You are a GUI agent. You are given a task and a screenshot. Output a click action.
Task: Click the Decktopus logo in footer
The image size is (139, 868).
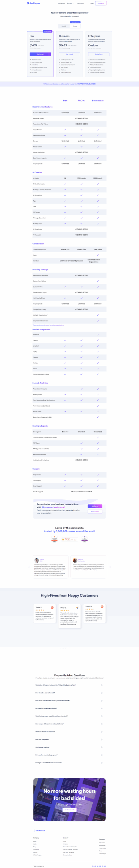[39, 830]
